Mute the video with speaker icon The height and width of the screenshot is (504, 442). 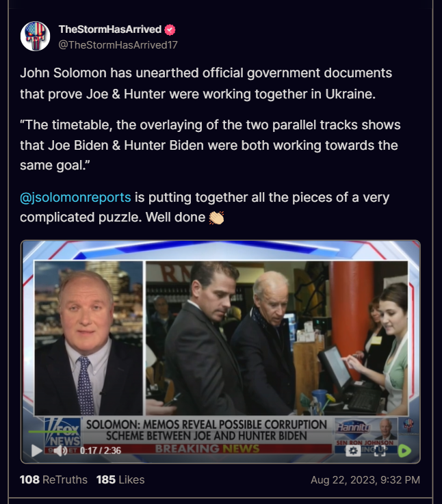60,451
